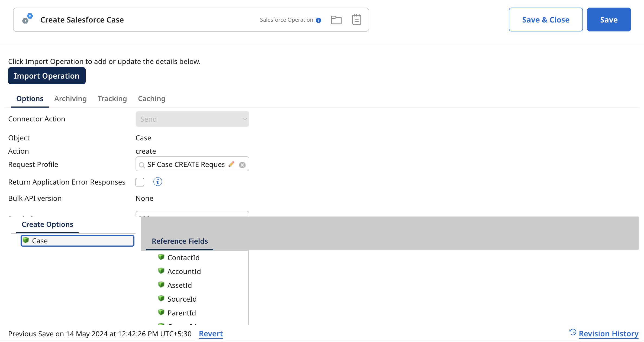Select the AccountId reference field
This screenshot has height=342, width=644.
pos(184,271)
